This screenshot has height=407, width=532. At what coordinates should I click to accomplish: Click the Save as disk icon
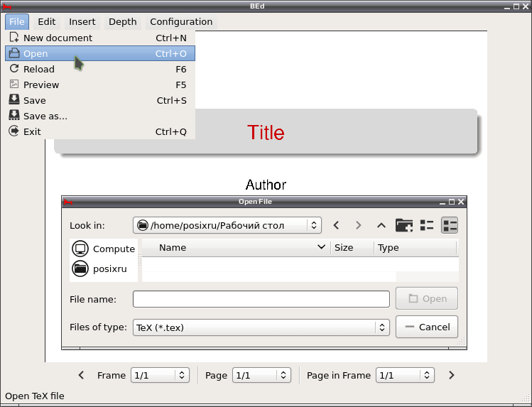click(x=14, y=115)
